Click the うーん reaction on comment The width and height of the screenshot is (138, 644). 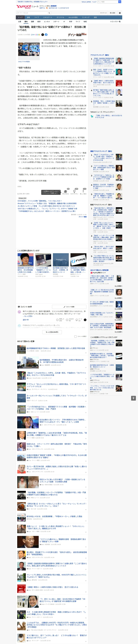tap(79, 320)
